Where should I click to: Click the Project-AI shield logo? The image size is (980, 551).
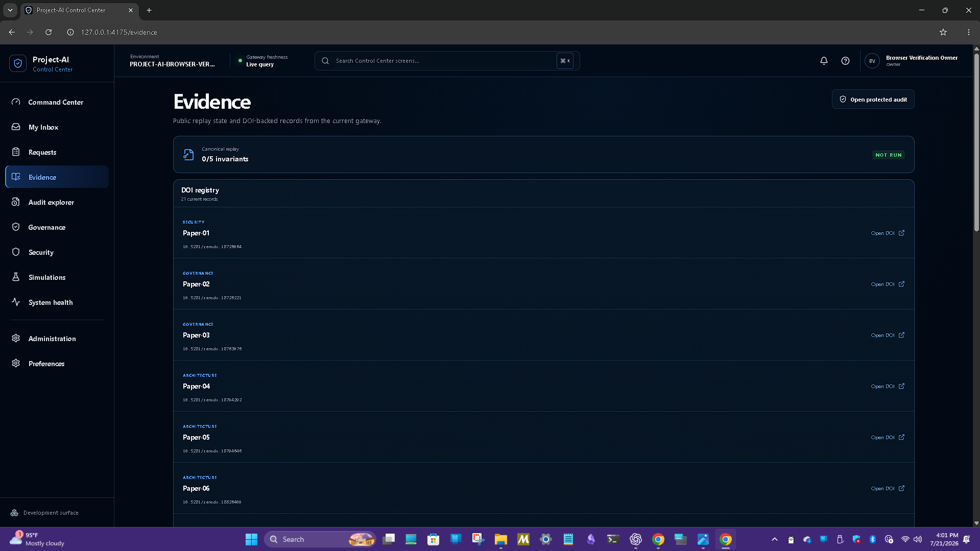click(18, 63)
